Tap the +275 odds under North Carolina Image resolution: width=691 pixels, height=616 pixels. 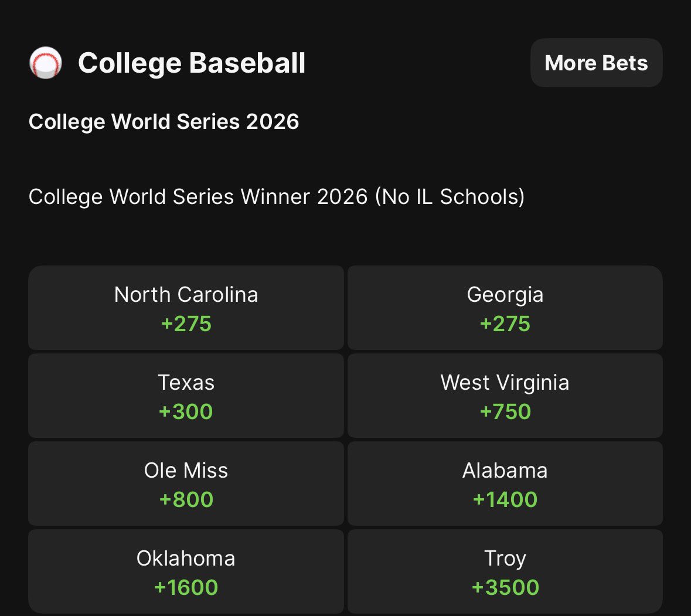tap(186, 324)
